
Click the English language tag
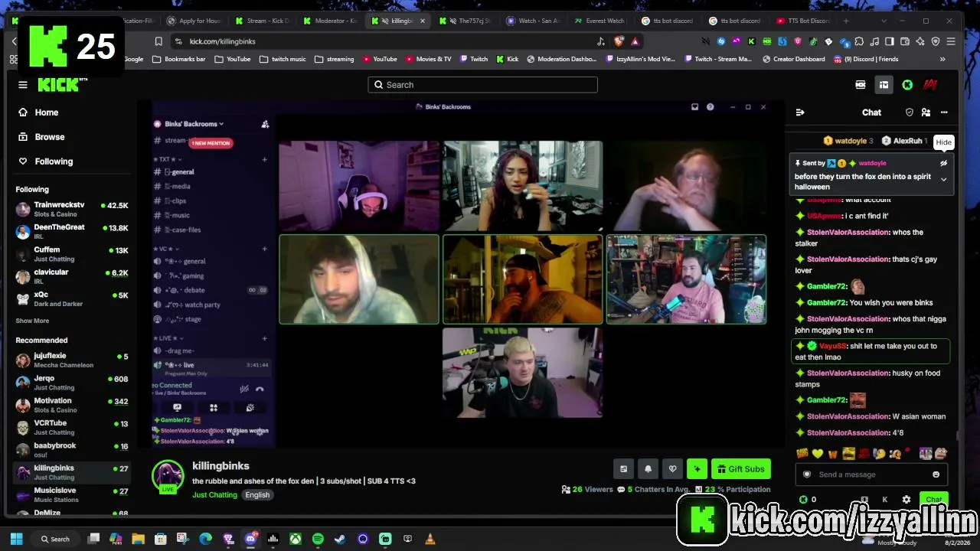pyautogui.click(x=257, y=495)
